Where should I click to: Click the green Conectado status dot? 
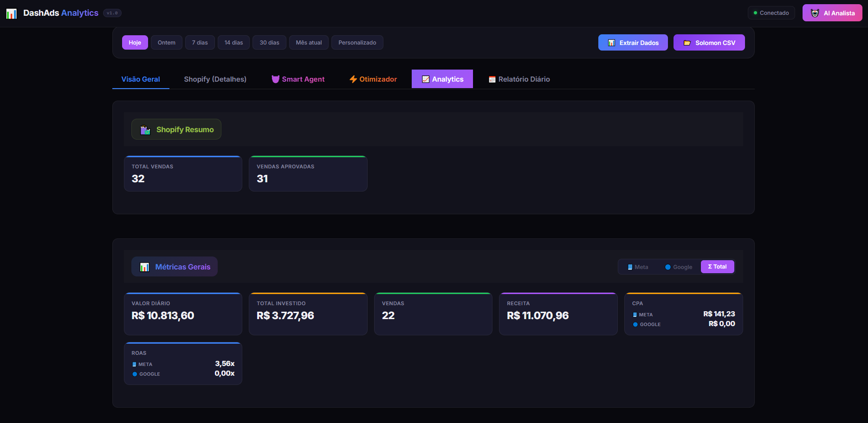pos(755,13)
